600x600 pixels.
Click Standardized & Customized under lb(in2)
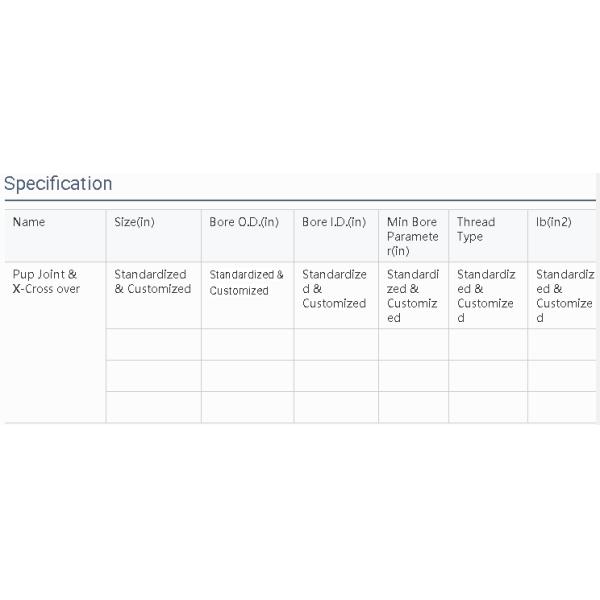pos(564,295)
